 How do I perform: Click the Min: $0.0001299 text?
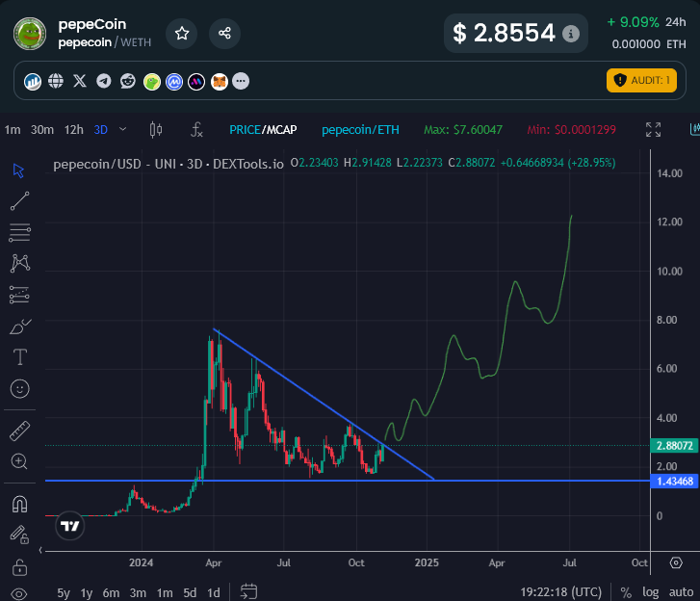click(x=571, y=130)
